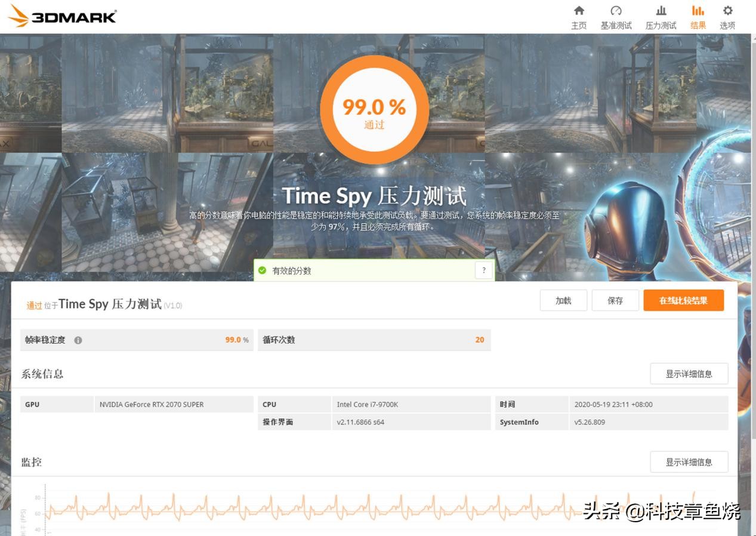756x536 pixels.
Task: Click the orange 在线比较结果 button
Action: pyautogui.click(x=683, y=300)
